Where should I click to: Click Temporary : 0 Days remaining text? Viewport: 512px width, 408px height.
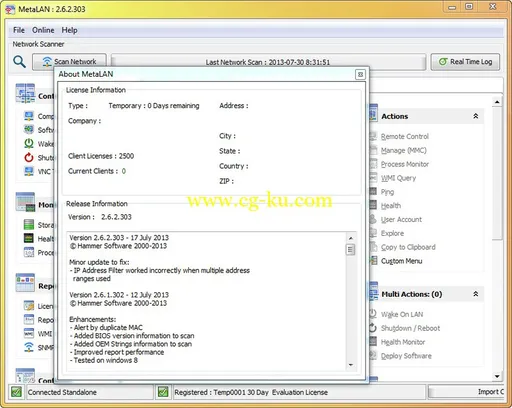click(x=154, y=106)
